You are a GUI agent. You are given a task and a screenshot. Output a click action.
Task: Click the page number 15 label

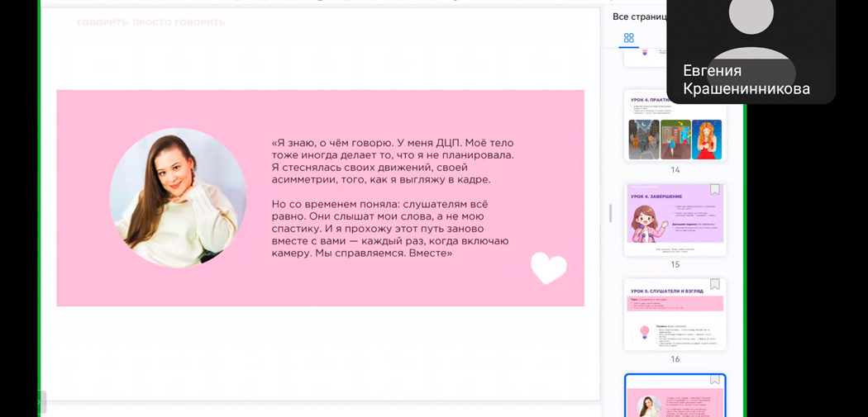point(675,264)
